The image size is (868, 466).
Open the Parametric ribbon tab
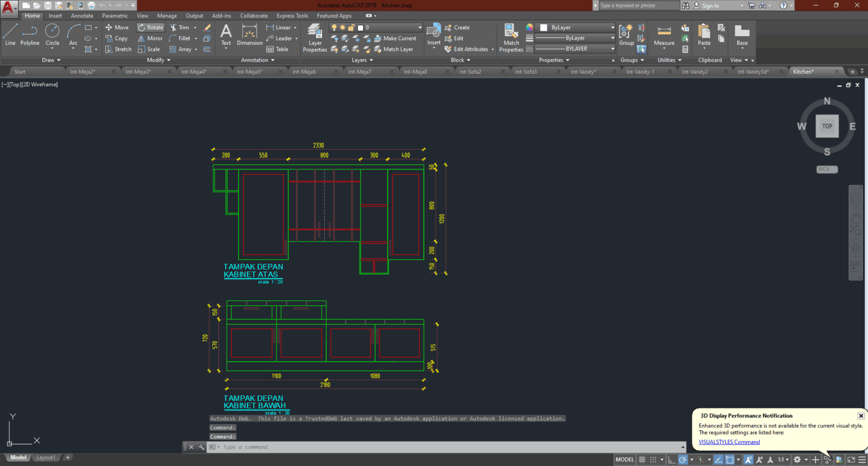coord(115,15)
